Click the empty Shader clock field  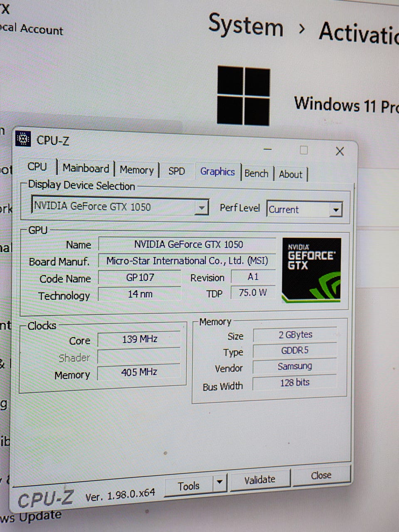[139, 356]
